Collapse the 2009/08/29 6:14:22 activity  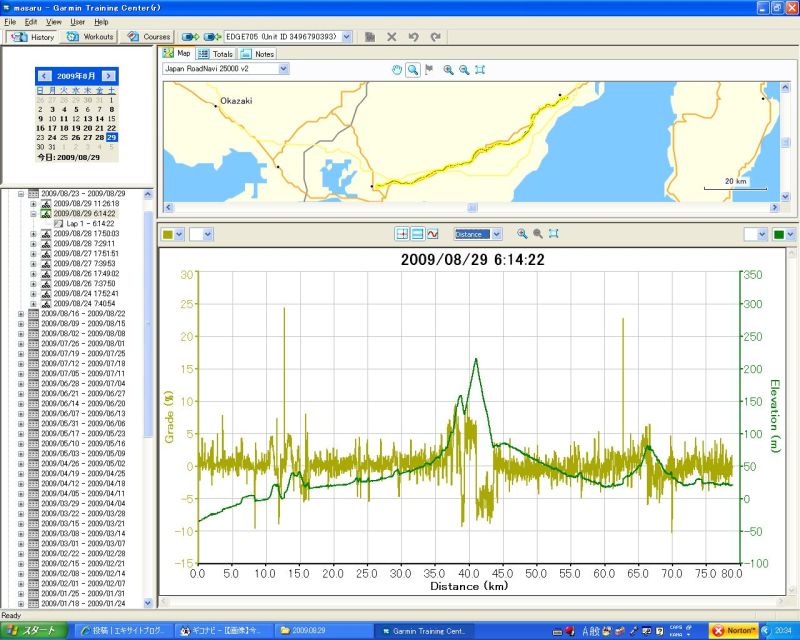[x=33, y=214]
